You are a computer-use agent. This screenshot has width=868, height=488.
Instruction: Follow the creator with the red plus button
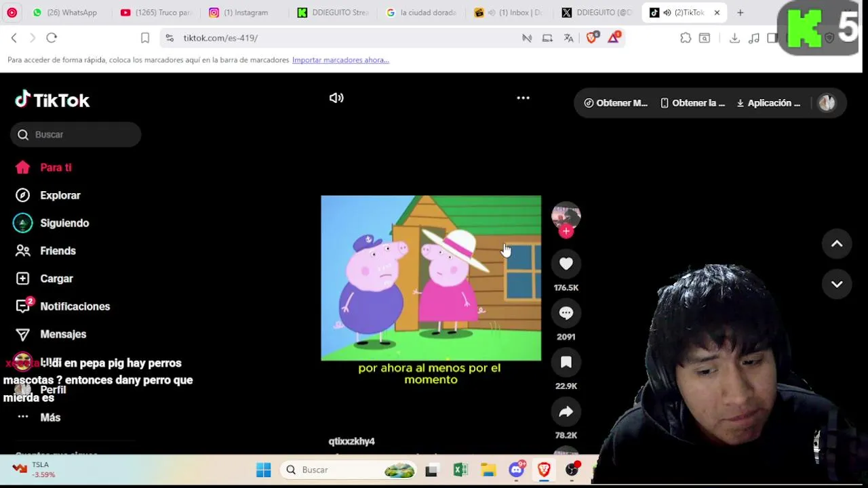pos(566,231)
